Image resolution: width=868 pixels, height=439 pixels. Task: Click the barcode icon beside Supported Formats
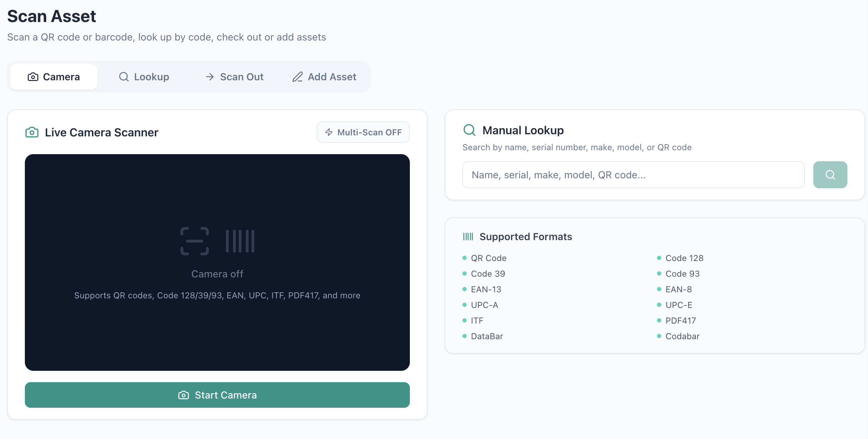(468, 237)
